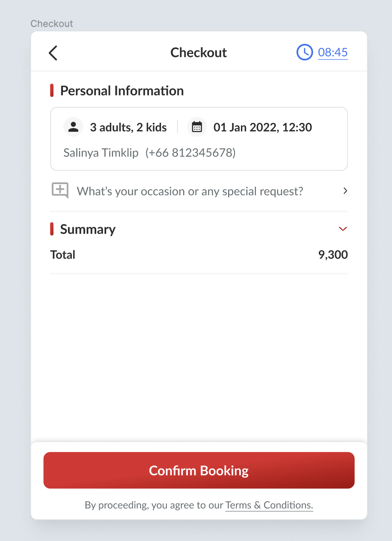Click the Salinya Timklip contact name

[101, 153]
